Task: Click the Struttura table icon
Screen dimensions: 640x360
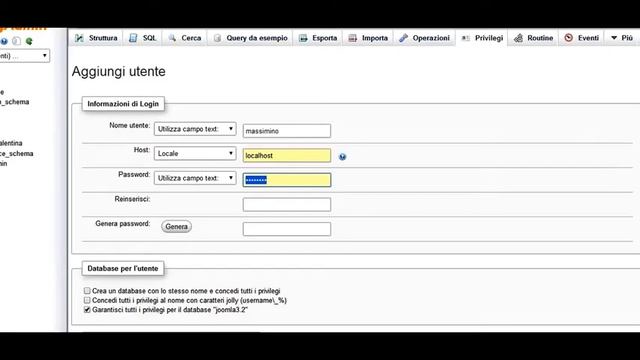Action: click(x=80, y=38)
